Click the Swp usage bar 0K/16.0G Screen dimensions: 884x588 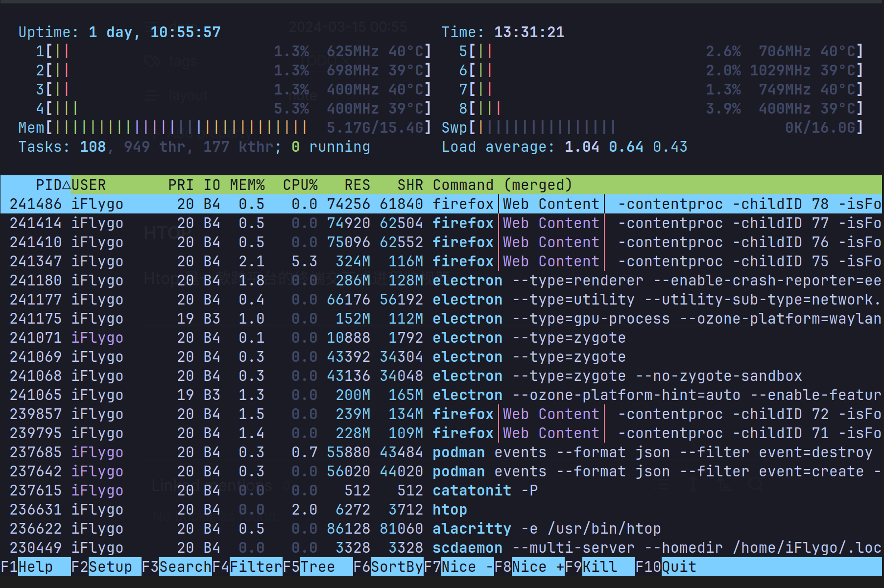[x=652, y=128]
